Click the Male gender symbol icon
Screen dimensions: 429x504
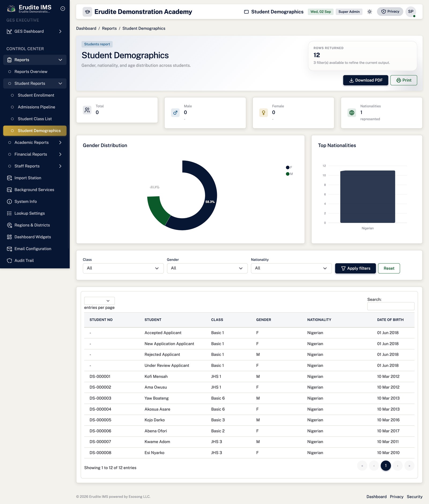[175, 113]
